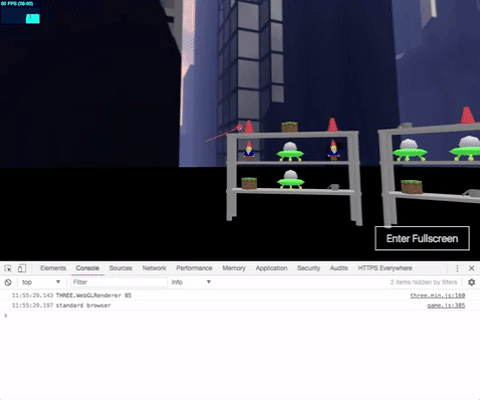This screenshot has height=400, width=480.
Task: Click '2 items hidden by filters' text
Action: (423, 282)
